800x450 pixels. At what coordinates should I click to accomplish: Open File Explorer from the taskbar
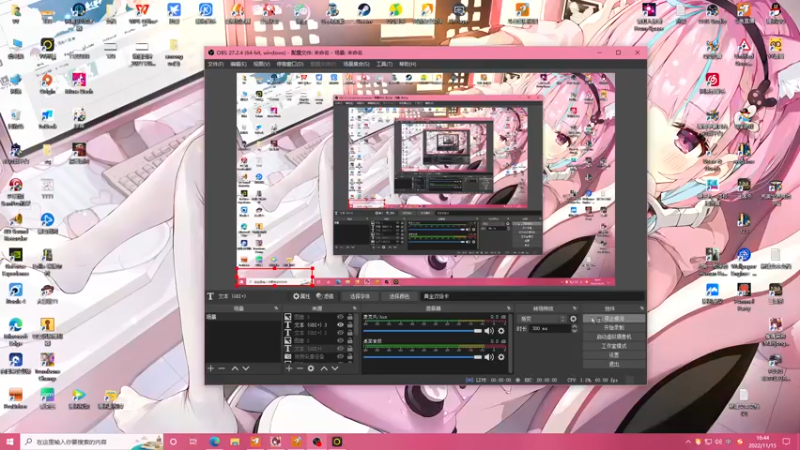coord(235,442)
